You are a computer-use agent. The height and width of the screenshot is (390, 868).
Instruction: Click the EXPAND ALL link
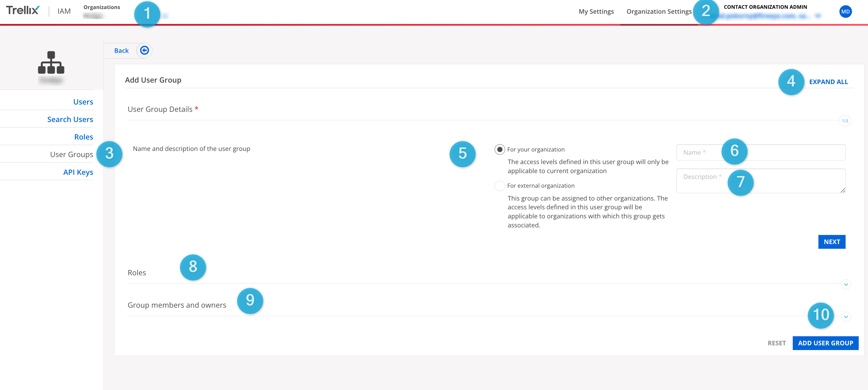829,82
